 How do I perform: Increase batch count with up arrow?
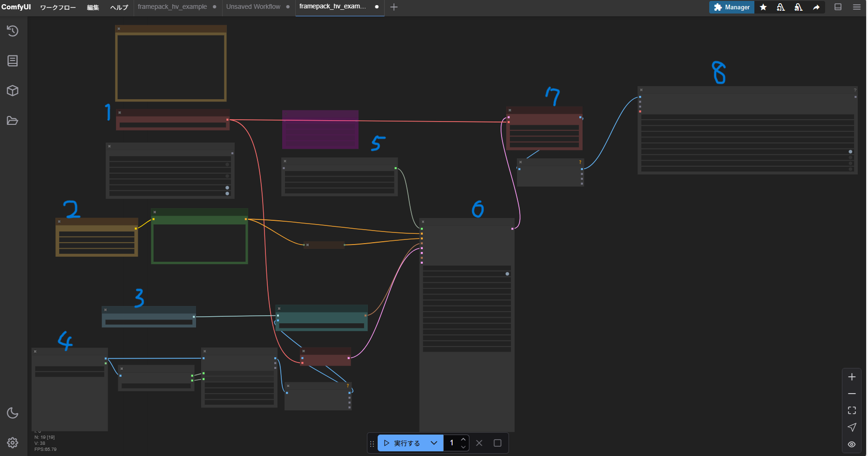[463, 440]
